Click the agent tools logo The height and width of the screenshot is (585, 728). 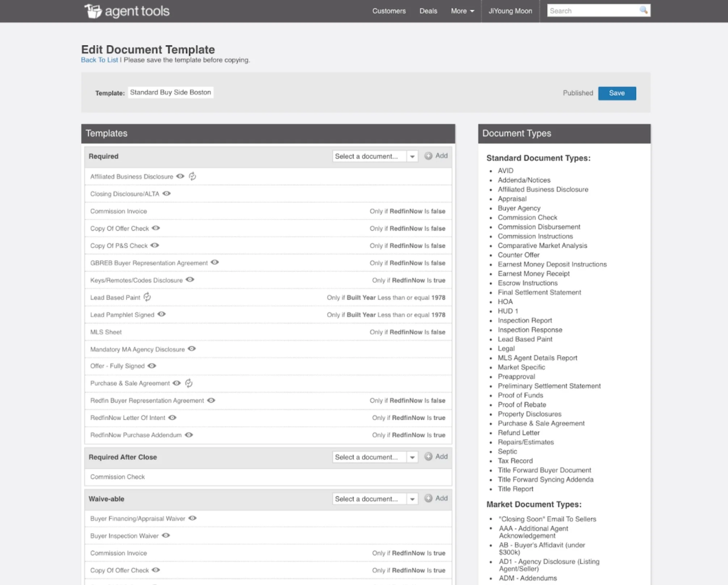pyautogui.click(x=127, y=11)
